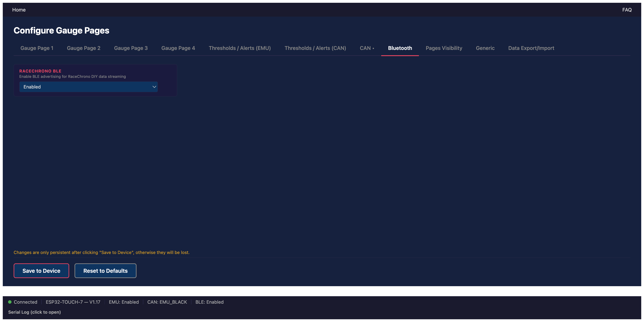The height and width of the screenshot is (322, 644).
Task: Click the Enable BLE advertising description text
Action: (x=72, y=76)
